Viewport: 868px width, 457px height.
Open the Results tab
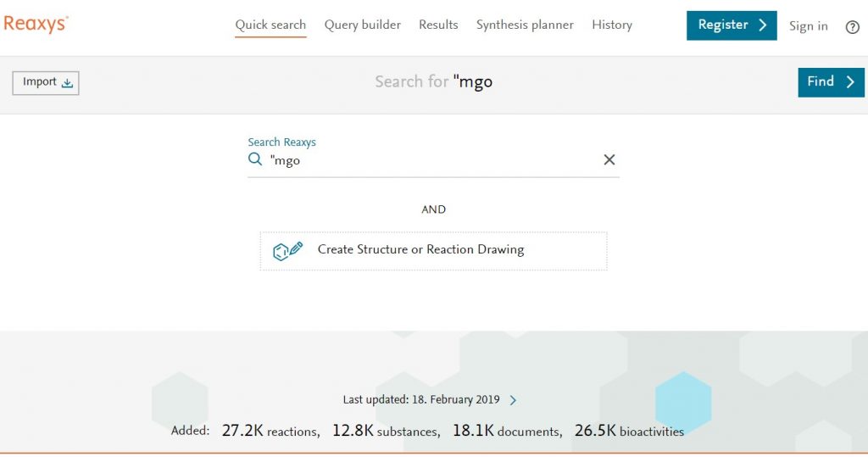tap(438, 25)
